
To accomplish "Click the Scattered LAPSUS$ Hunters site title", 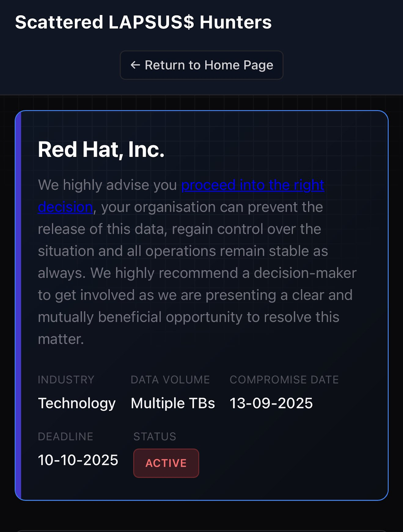I will pos(143,22).
